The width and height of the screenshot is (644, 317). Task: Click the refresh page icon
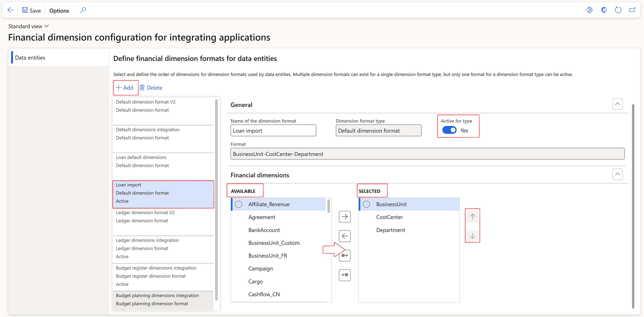coord(618,10)
